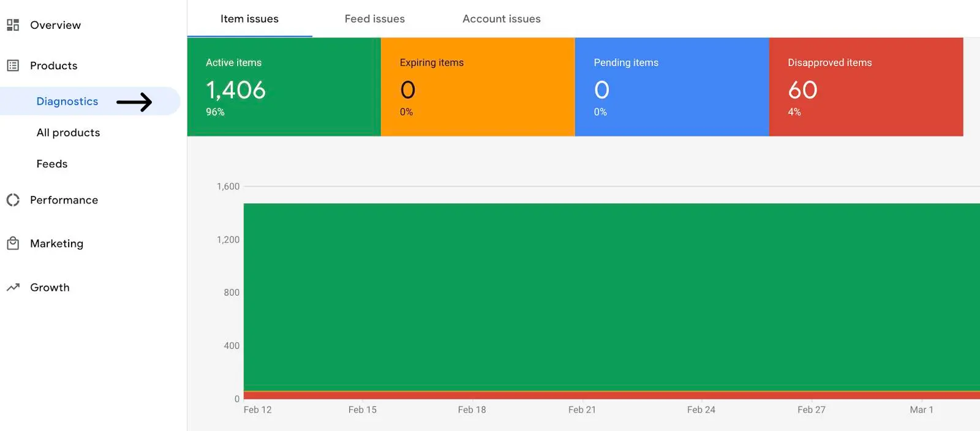Viewport: 980px width, 431px height.
Task: Click the Growth trend arrow icon
Action: click(13, 288)
